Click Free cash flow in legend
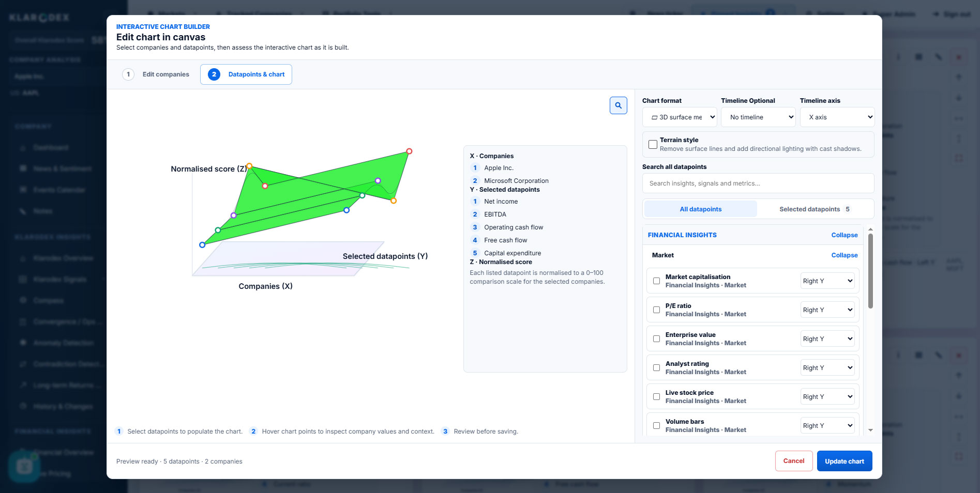This screenshot has height=493, width=980. pyautogui.click(x=505, y=240)
